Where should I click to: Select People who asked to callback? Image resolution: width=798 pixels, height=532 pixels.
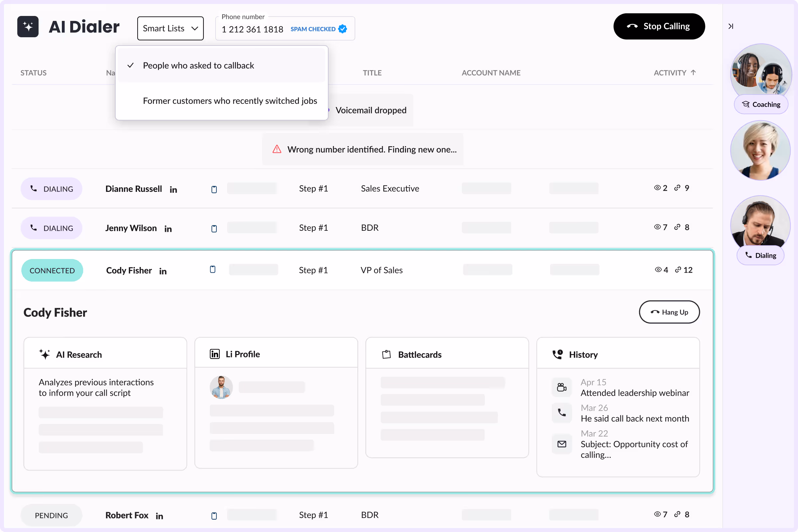tap(199, 66)
